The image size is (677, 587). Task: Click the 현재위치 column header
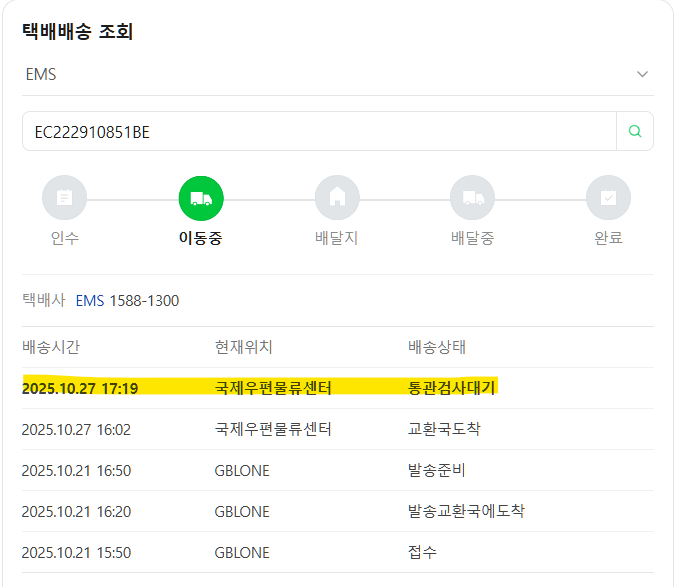[243, 347]
